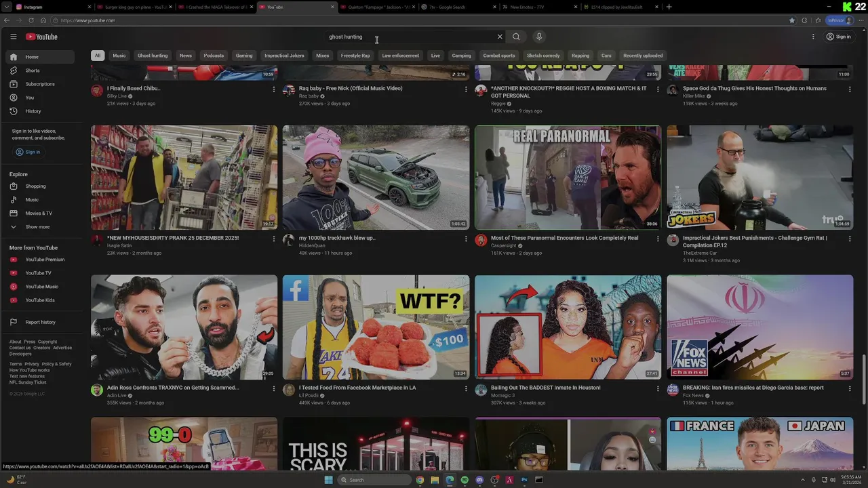Open options for 'I Finally Boxed Chibu' video

tap(274, 89)
